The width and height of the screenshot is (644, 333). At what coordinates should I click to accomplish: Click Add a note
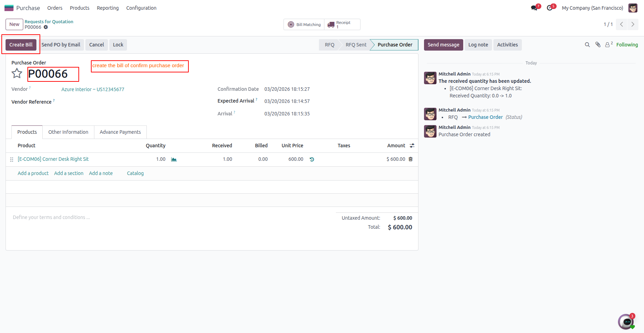(x=101, y=173)
